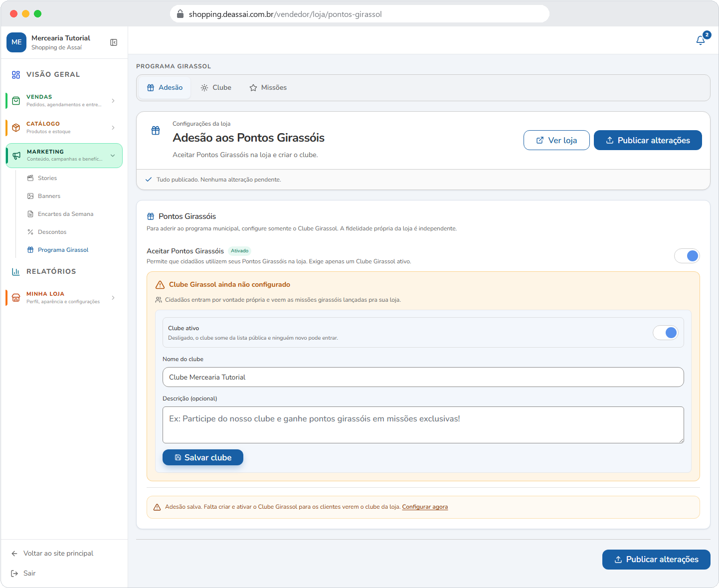
Task: Expand the Catálogo menu chevron
Action: click(113, 128)
